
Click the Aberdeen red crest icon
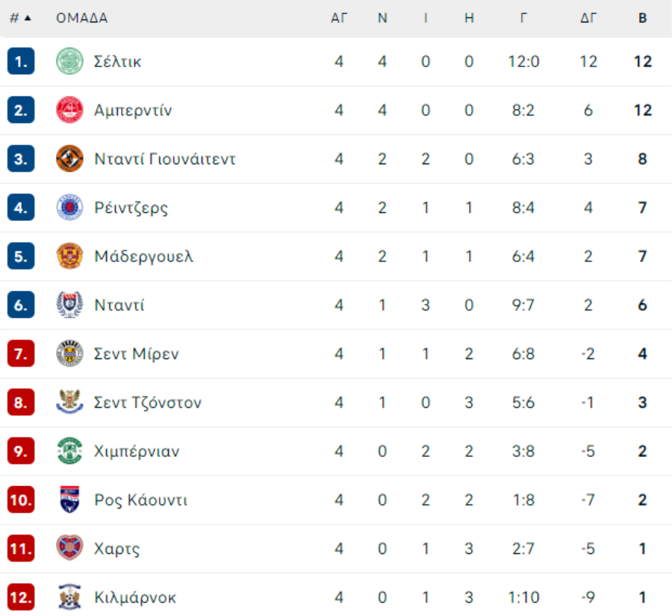tap(69, 111)
